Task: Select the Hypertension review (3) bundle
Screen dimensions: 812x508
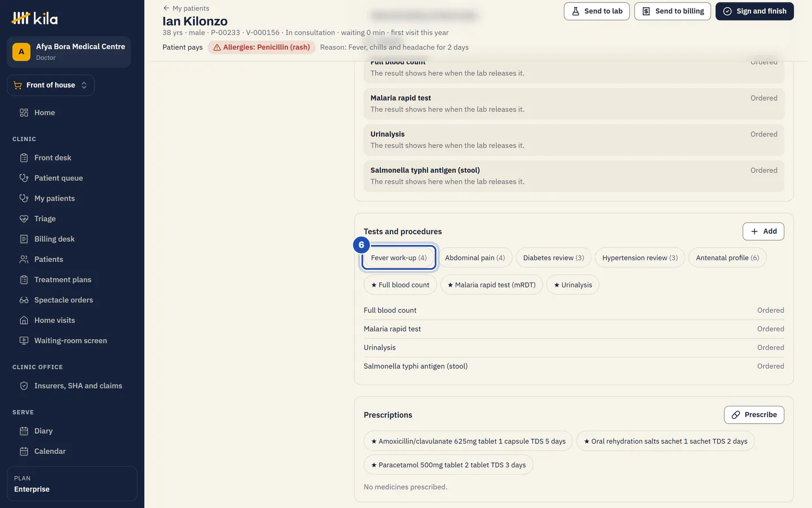Action: [640, 258]
